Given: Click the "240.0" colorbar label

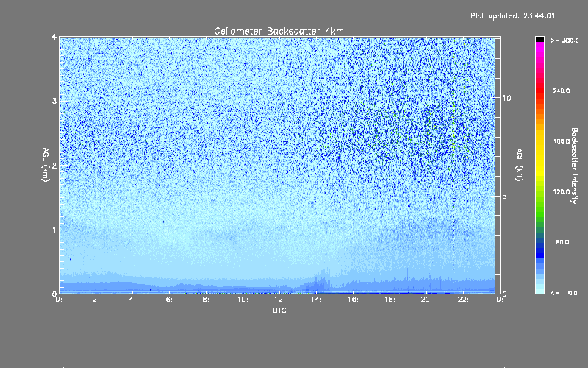Looking at the screenshot, I should pyautogui.click(x=562, y=91).
